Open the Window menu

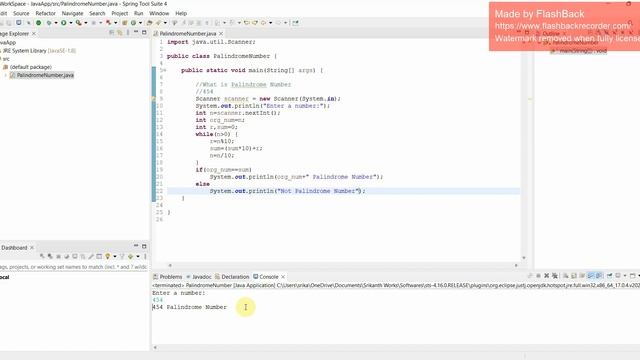click(x=159, y=13)
